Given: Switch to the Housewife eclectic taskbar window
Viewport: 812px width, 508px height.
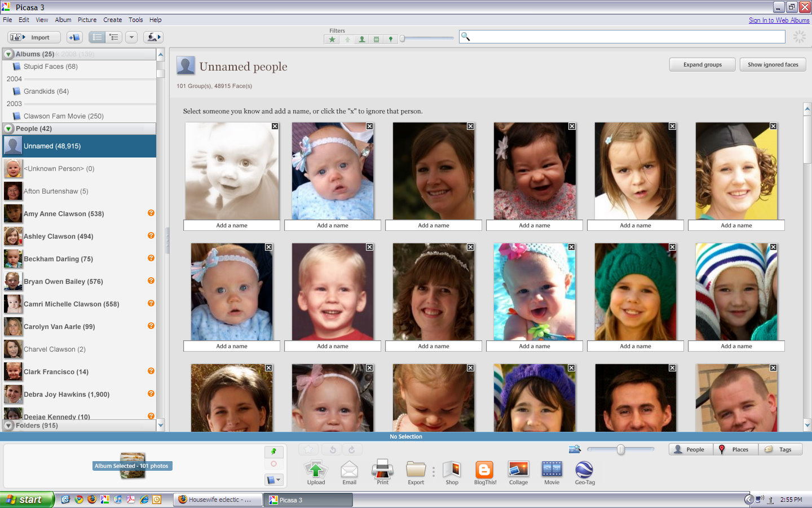Looking at the screenshot, I should coord(218,500).
